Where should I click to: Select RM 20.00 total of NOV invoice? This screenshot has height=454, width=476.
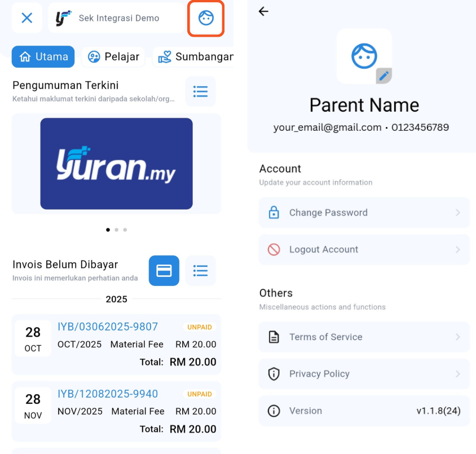coord(193,429)
